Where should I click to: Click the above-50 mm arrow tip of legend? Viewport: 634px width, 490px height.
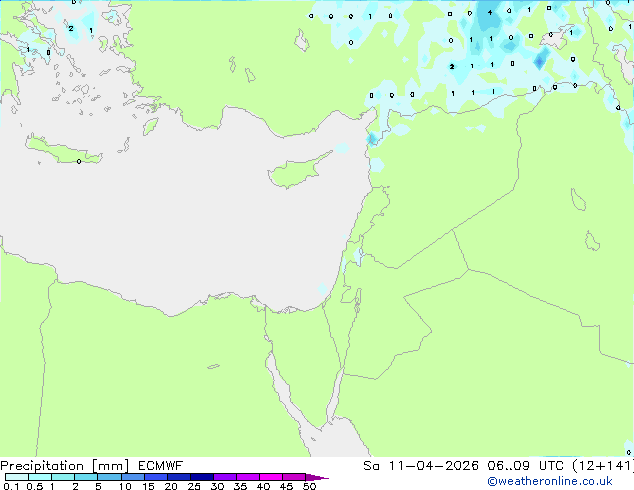click(317, 477)
